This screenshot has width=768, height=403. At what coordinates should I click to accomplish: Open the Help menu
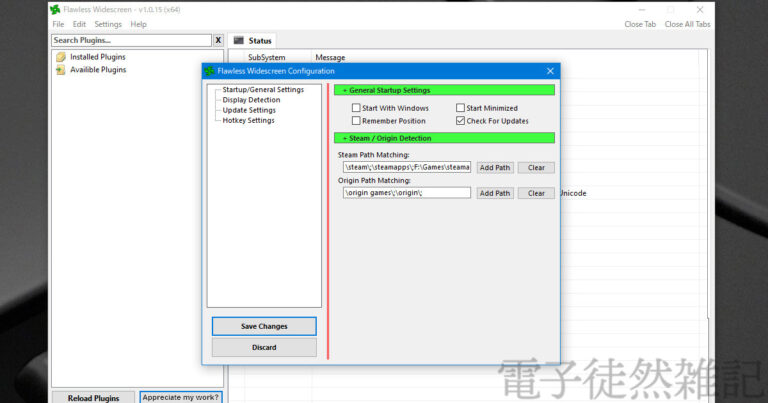[x=138, y=24]
